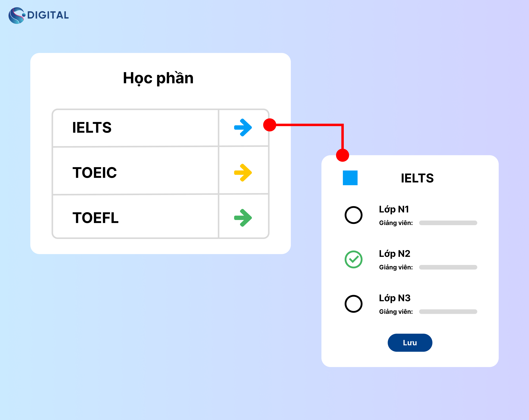Click the Lớp N3 class label
This screenshot has height=420, width=529.
click(395, 298)
